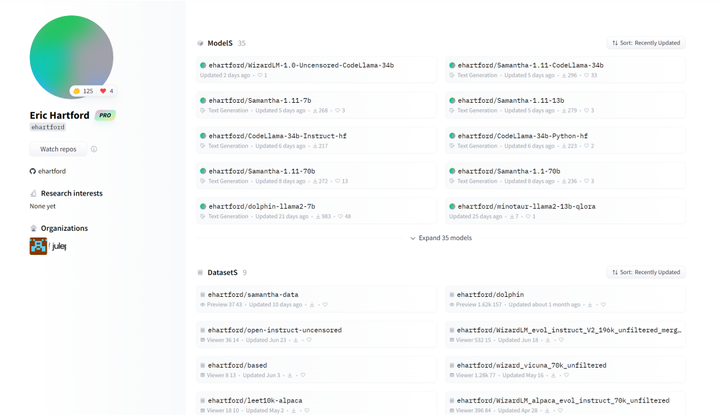The height and width of the screenshot is (415, 720).
Task: Open ehartford/wizard_vicuna_70k_unfiltered dataset
Action: point(565,370)
